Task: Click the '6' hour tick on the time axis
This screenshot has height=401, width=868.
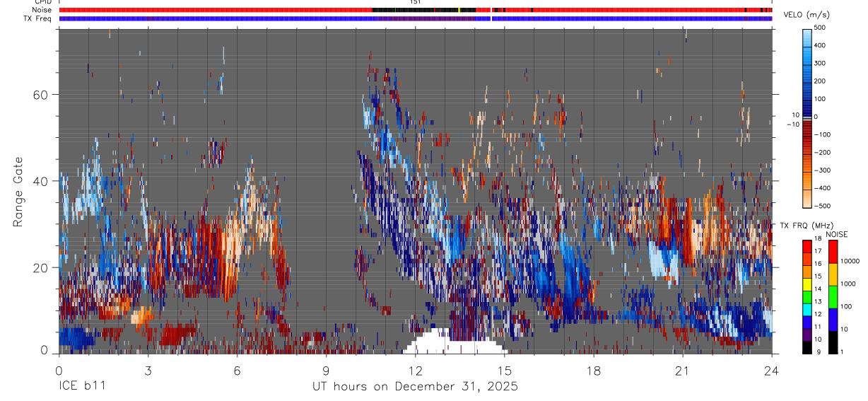Action: coord(237,371)
